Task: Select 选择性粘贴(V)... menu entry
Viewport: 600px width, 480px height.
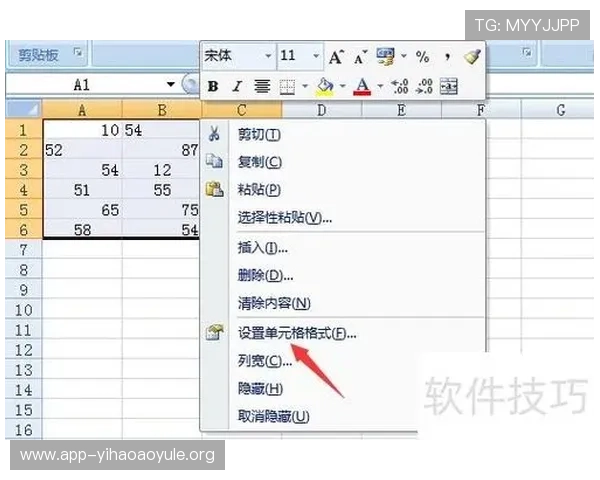Action: click(x=285, y=217)
